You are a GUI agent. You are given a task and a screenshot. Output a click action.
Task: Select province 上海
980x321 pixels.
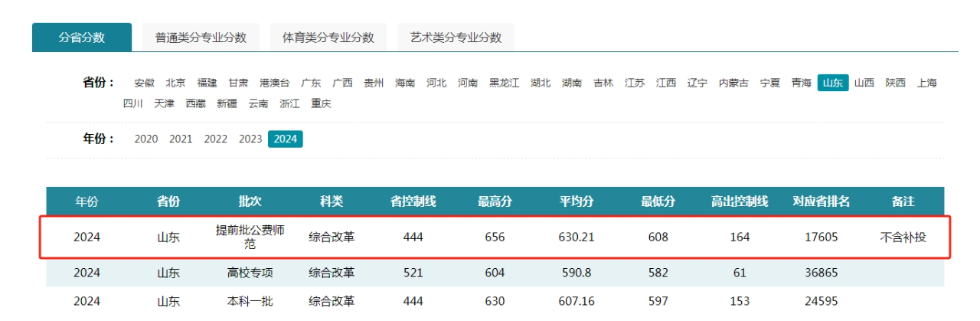pyautogui.click(x=927, y=83)
